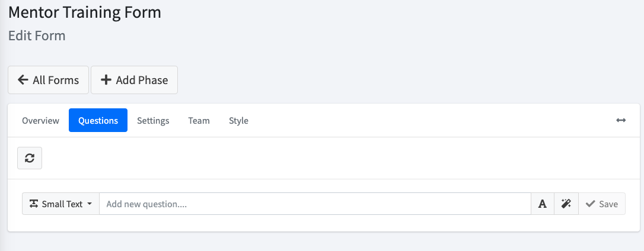
Task: Select the Questions tab
Action: point(98,121)
